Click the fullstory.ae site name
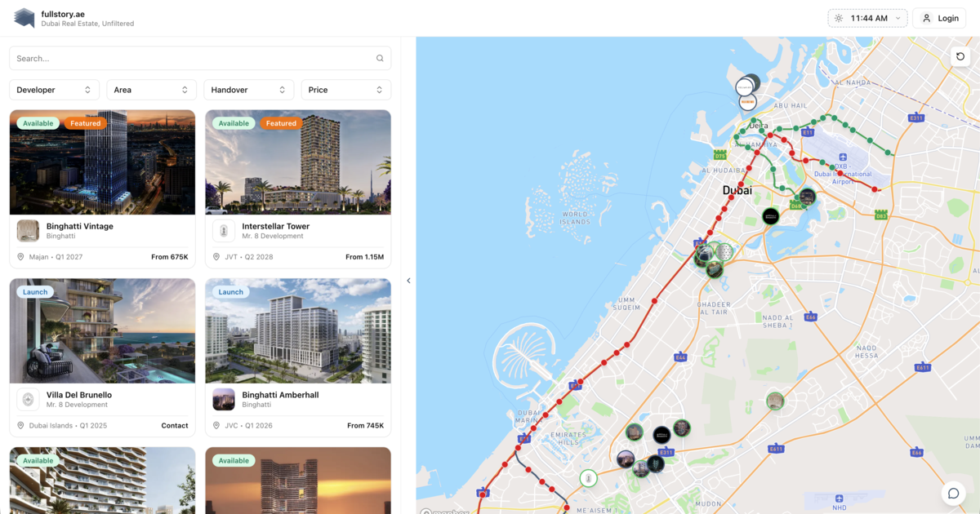The height and width of the screenshot is (514, 980). [x=63, y=13]
